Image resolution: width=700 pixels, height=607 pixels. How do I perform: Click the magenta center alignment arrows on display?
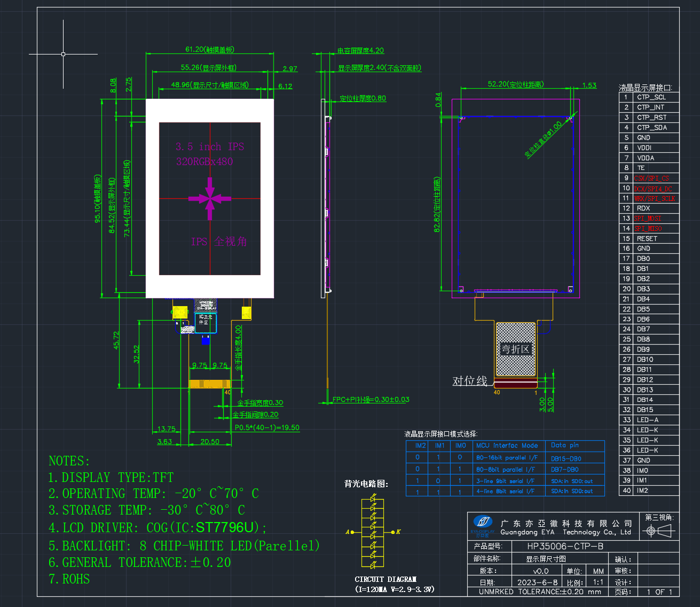pos(210,199)
